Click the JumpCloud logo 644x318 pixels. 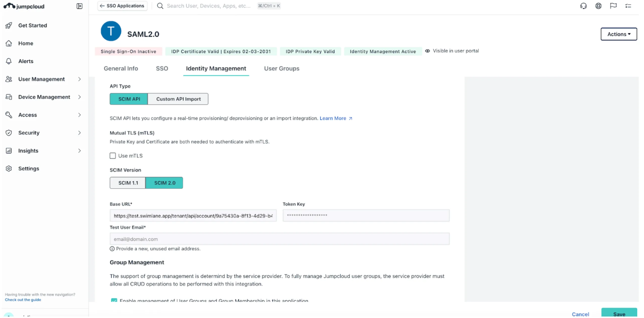pyautogui.click(x=24, y=6)
